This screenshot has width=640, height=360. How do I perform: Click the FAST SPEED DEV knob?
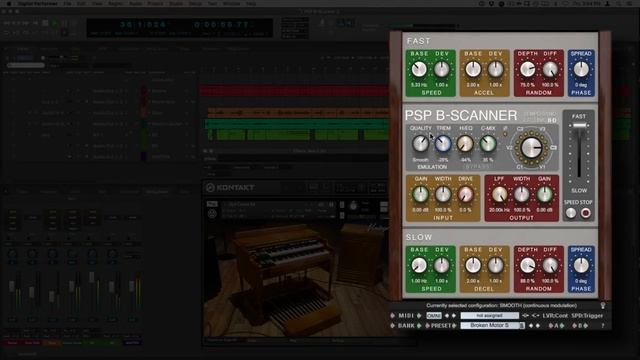pyautogui.click(x=442, y=69)
